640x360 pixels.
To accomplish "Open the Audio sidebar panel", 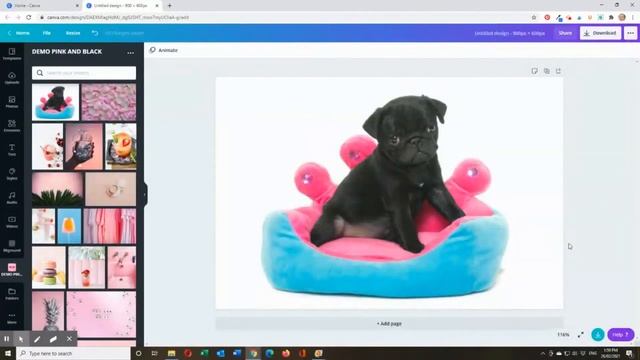I will click(12, 198).
